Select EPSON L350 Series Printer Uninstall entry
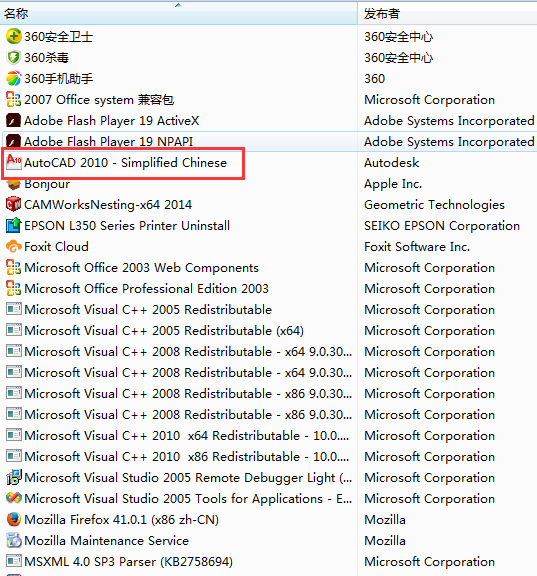Image resolution: width=537 pixels, height=576 pixels. pos(127,226)
